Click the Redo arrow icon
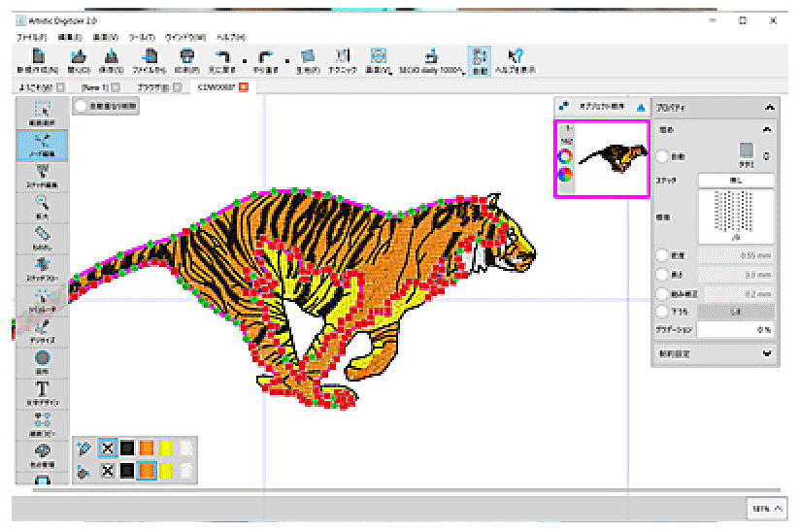 pyautogui.click(x=265, y=56)
